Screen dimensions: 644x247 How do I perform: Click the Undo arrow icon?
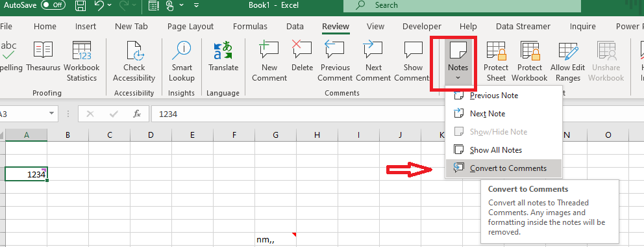(x=99, y=5)
